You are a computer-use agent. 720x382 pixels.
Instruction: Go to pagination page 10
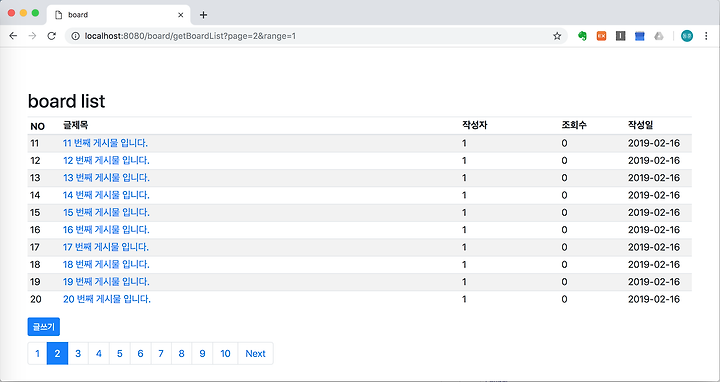point(225,354)
